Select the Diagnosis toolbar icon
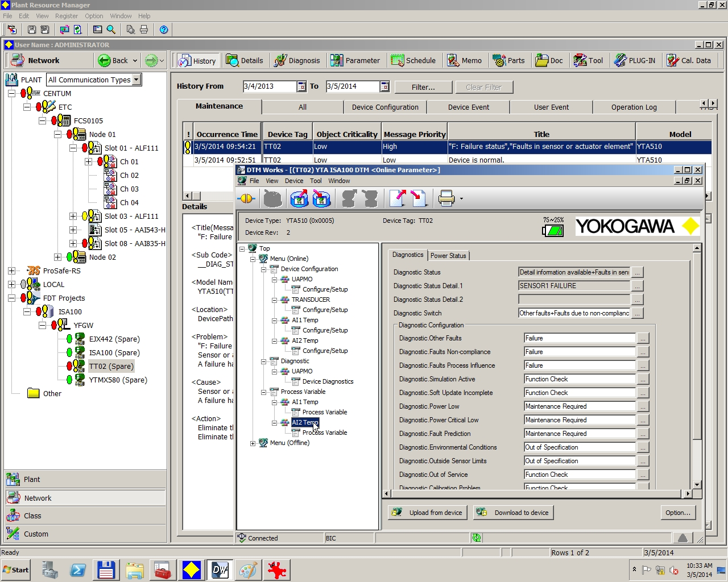 pos(297,60)
